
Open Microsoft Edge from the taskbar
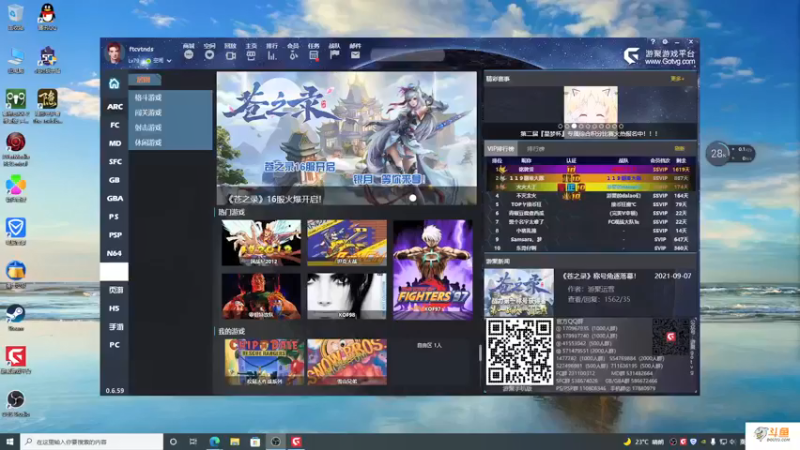click(x=214, y=442)
